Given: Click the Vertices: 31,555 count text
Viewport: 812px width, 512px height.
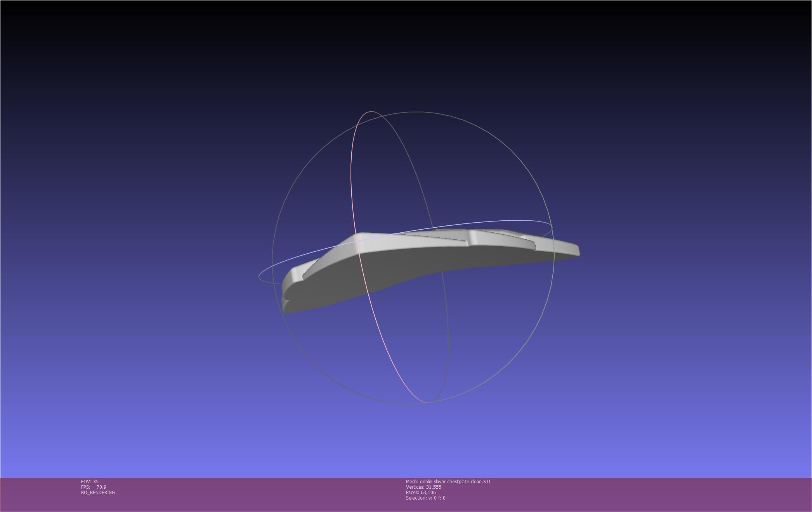Looking at the screenshot, I should click(423, 487).
